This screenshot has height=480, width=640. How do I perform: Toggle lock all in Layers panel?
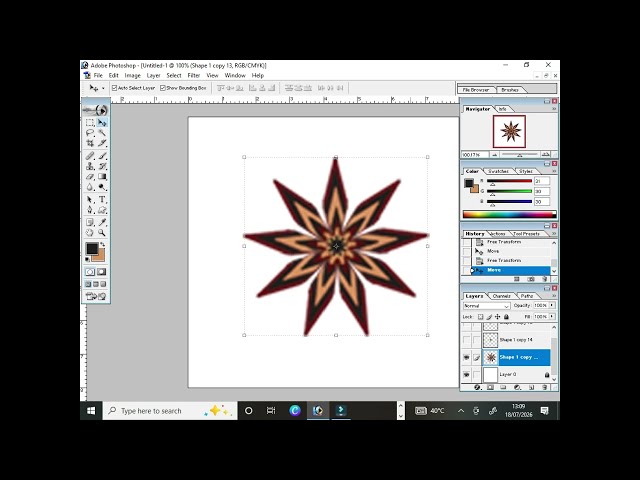pos(506,317)
